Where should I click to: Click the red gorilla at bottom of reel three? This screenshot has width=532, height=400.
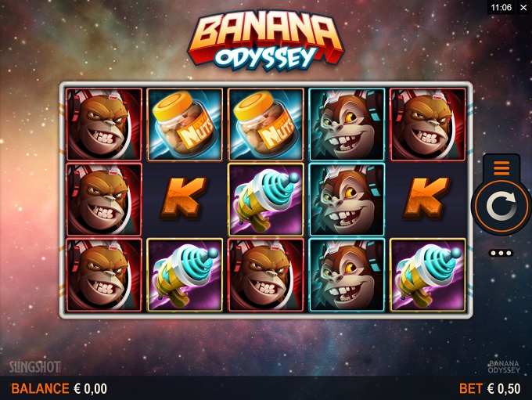tap(266, 275)
